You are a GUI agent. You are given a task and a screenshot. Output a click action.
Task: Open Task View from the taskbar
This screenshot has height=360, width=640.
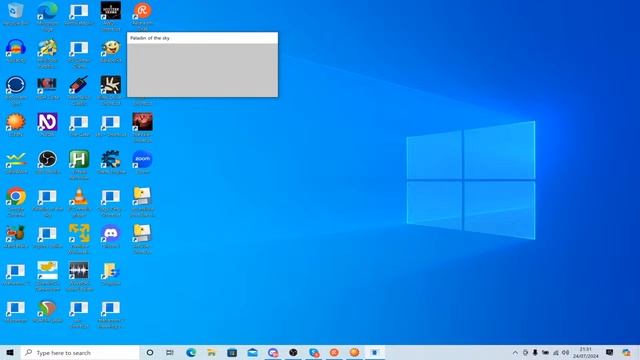click(x=170, y=353)
